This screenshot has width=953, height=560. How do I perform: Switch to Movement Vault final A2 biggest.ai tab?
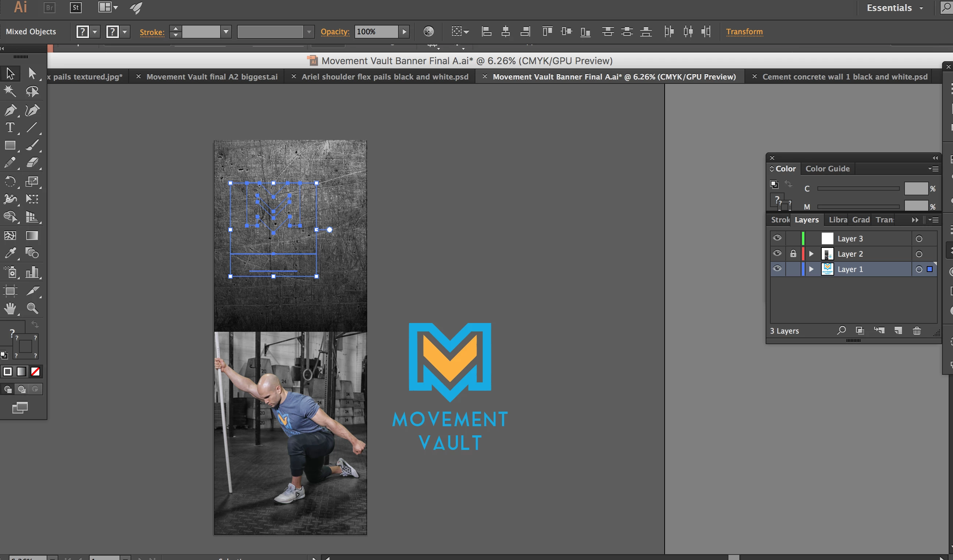(x=212, y=77)
